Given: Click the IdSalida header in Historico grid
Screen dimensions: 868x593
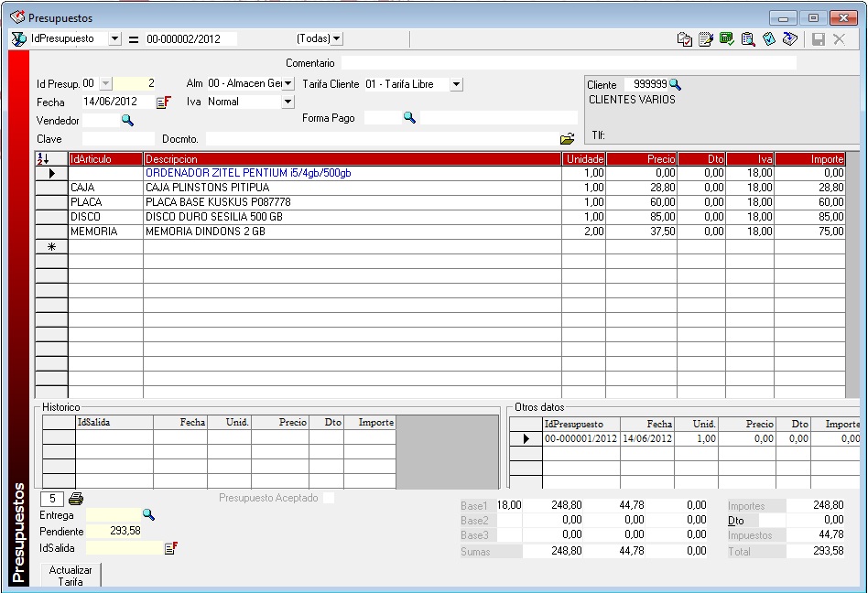Looking at the screenshot, I should [114, 423].
